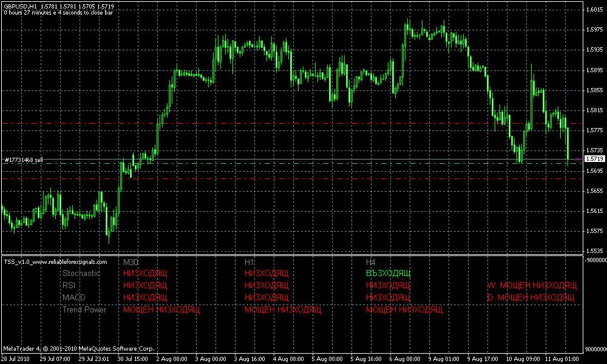Click the 1.5695 price axis label
607x364 pixels.
click(x=595, y=171)
